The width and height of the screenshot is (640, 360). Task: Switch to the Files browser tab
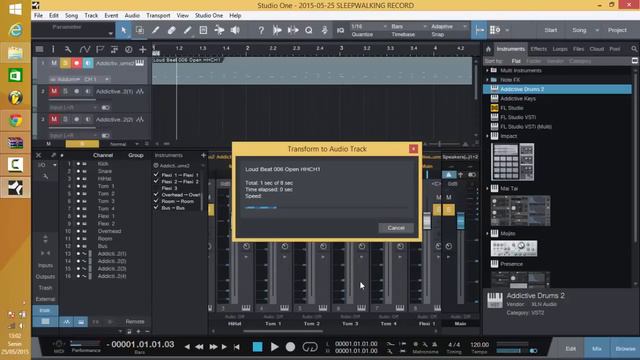pyautogui.click(x=578, y=49)
